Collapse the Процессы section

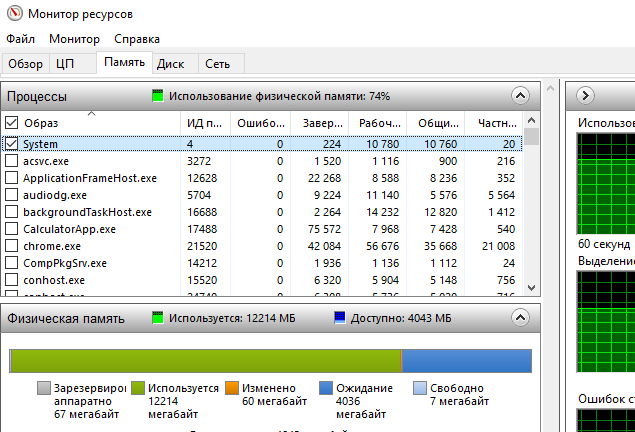[x=520, y=96]
